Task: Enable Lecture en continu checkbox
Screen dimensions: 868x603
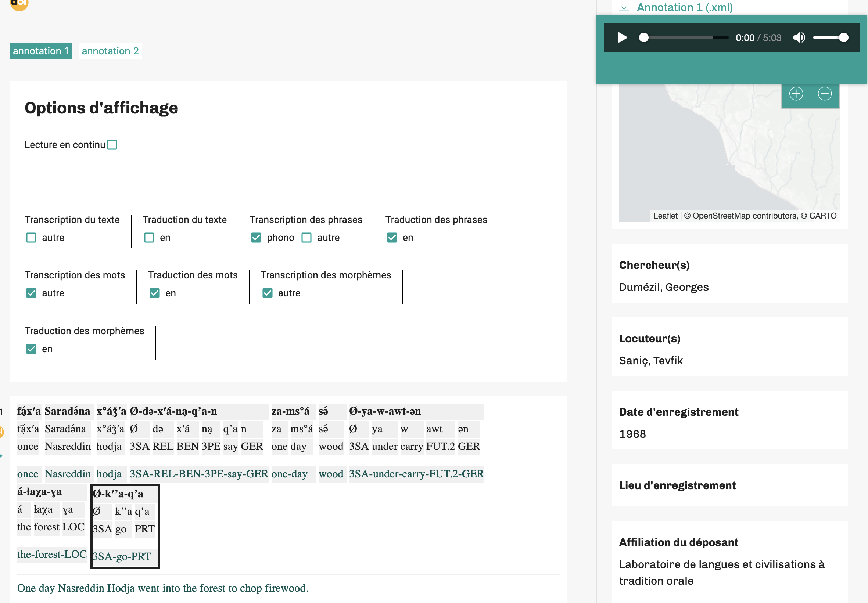Action: pos(112,145)
